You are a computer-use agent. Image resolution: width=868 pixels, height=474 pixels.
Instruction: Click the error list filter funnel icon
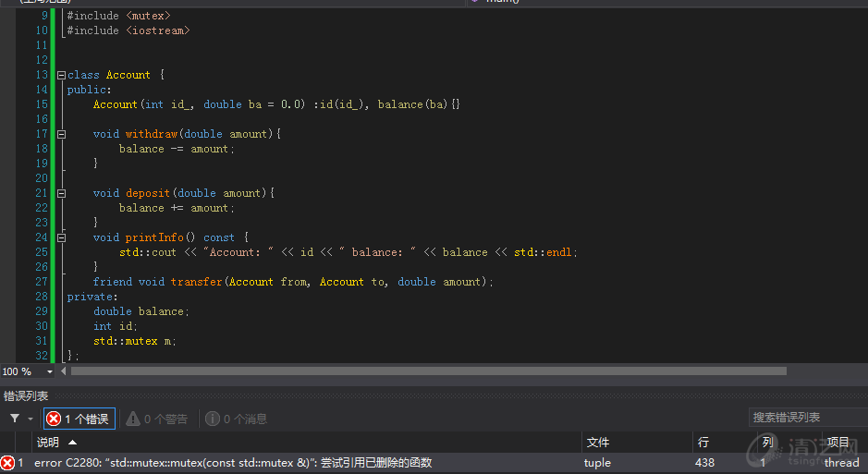pos(15,419)
